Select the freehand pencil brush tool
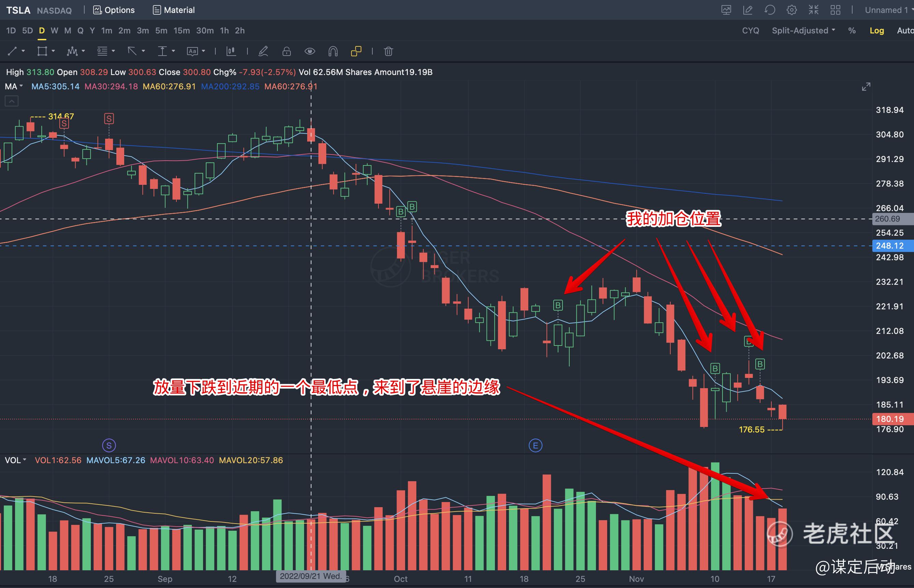 (x=263, y=51)
